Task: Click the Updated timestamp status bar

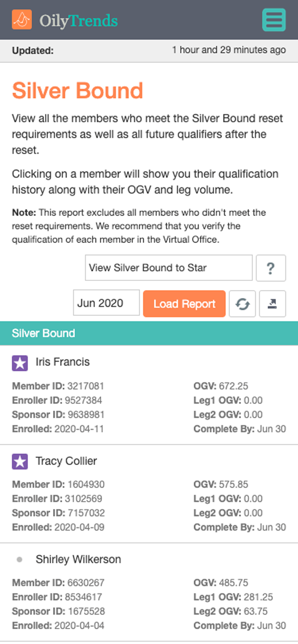Action: pos(149,51)
